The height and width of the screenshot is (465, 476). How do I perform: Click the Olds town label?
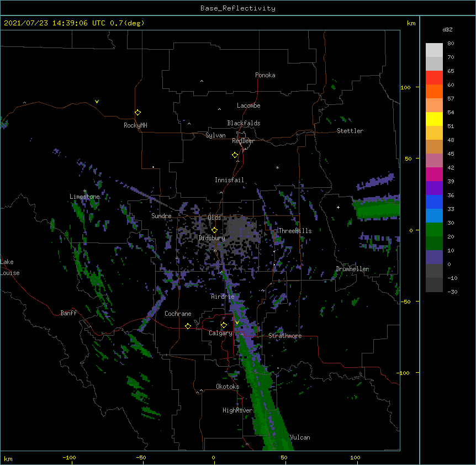[214, 218]
